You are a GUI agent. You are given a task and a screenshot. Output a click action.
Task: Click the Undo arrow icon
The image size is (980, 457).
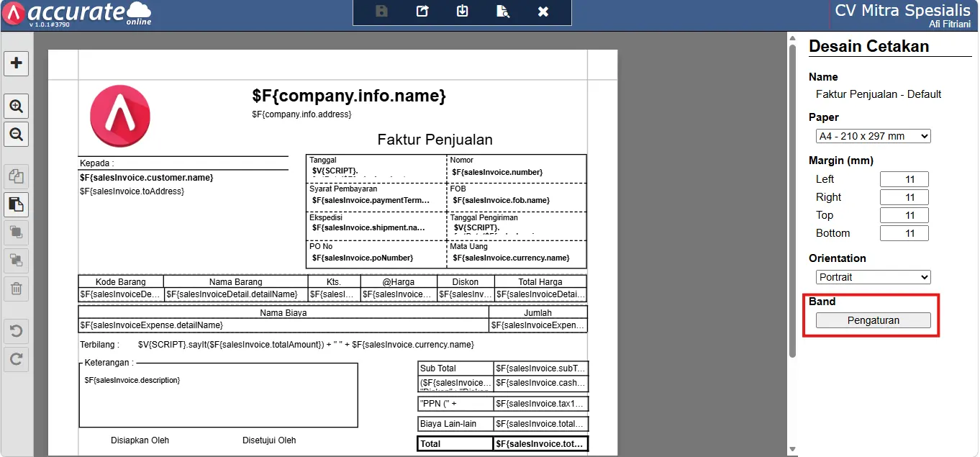(x=17, y=331)
